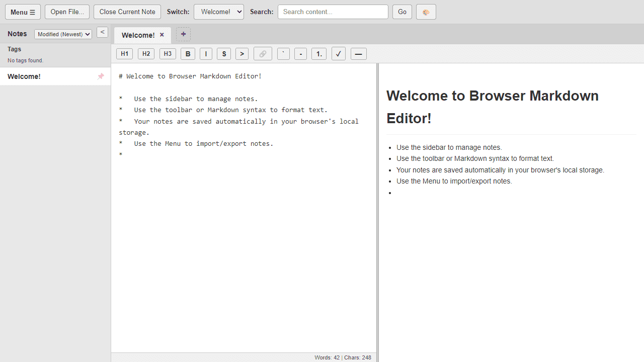Focus the Search content field
644x362 pixels.
click(x=333, y=12)
